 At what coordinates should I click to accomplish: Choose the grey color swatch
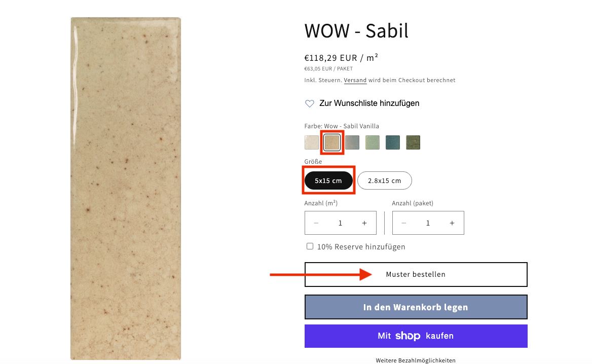(352, 142)
